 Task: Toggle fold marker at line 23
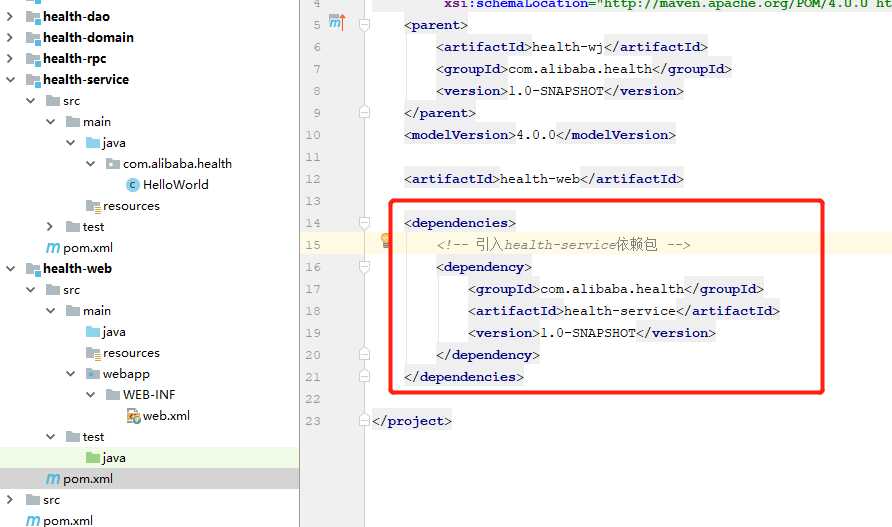[365, 421]
